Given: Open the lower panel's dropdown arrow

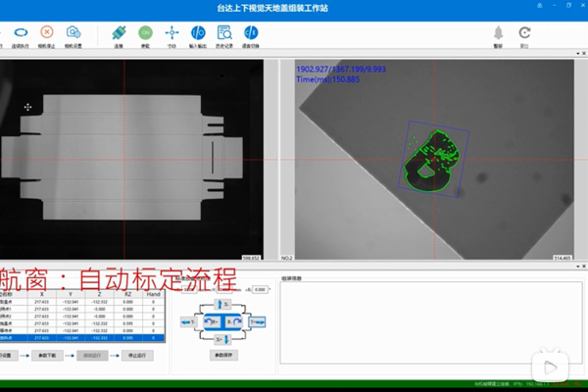Looking at the screenshot, I should [x=578, y=267].
